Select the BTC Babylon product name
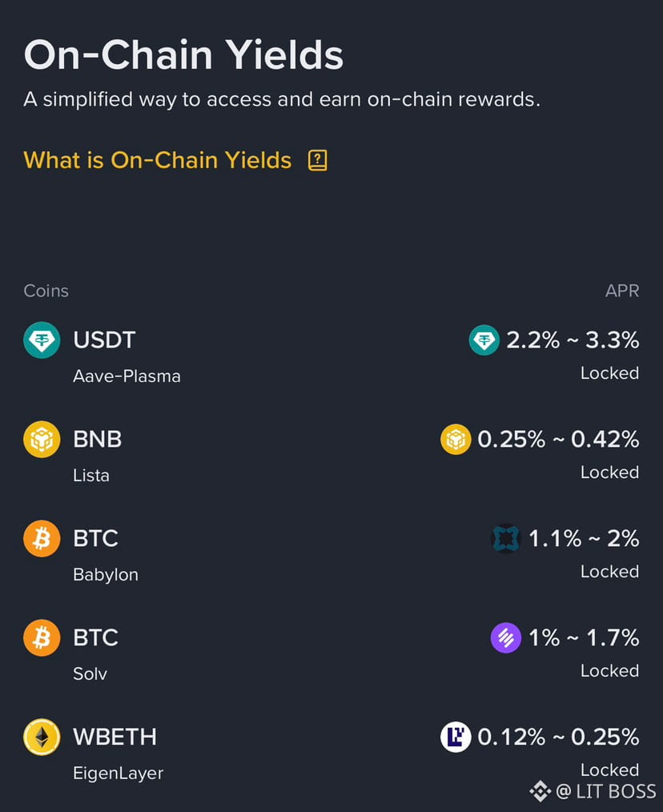Viewport: 663px width, 812px height. (106, 574)
